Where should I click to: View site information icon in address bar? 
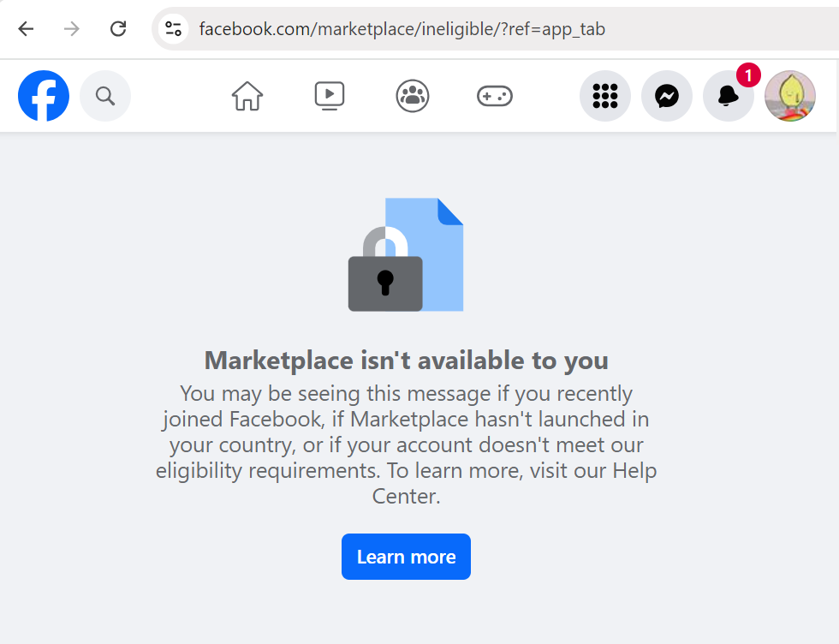pos(173,28)
